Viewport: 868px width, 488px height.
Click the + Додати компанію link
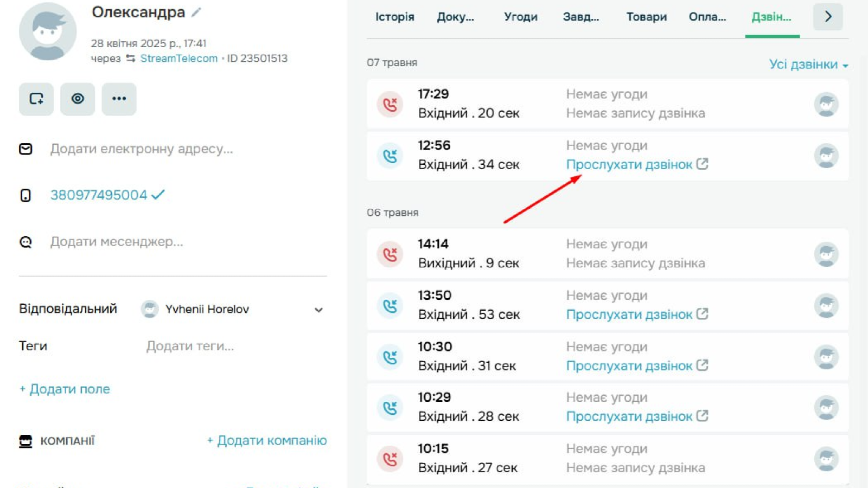pos(267,440)
